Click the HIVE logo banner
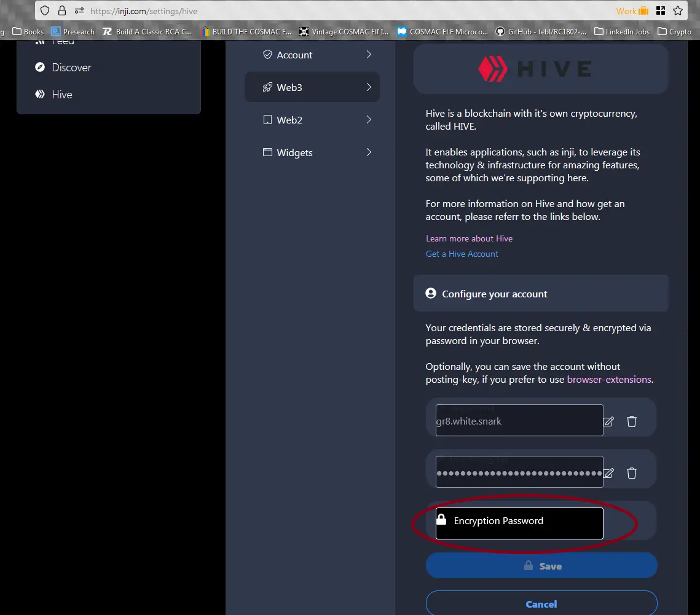Screen dimensions: 700x615 click(541, 69)
